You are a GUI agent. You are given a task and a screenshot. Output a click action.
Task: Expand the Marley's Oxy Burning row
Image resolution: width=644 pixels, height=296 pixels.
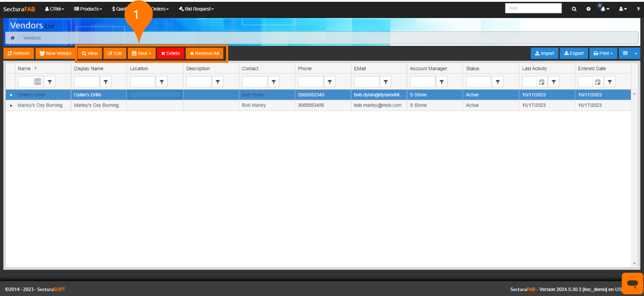pos(11,106)
